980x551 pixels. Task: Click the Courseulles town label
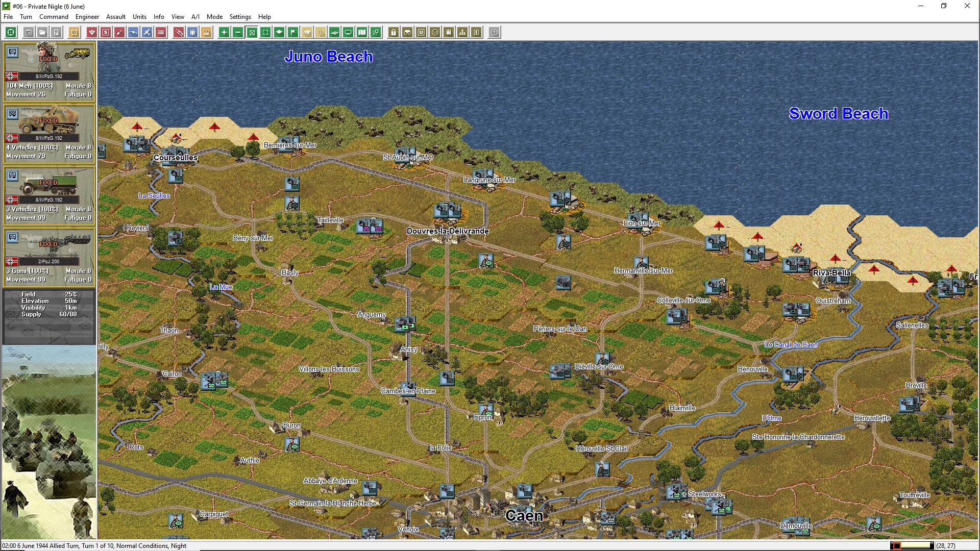point(176,158)
